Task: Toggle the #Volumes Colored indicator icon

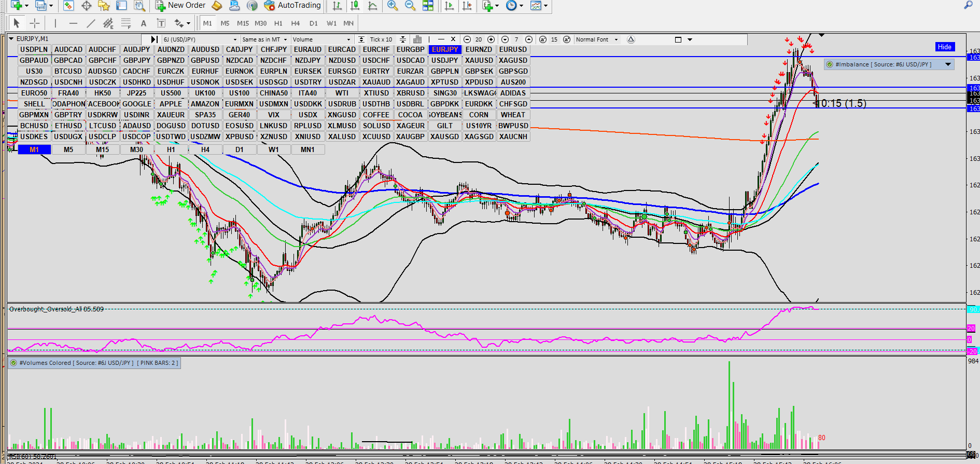Action: tap(13, 363)
